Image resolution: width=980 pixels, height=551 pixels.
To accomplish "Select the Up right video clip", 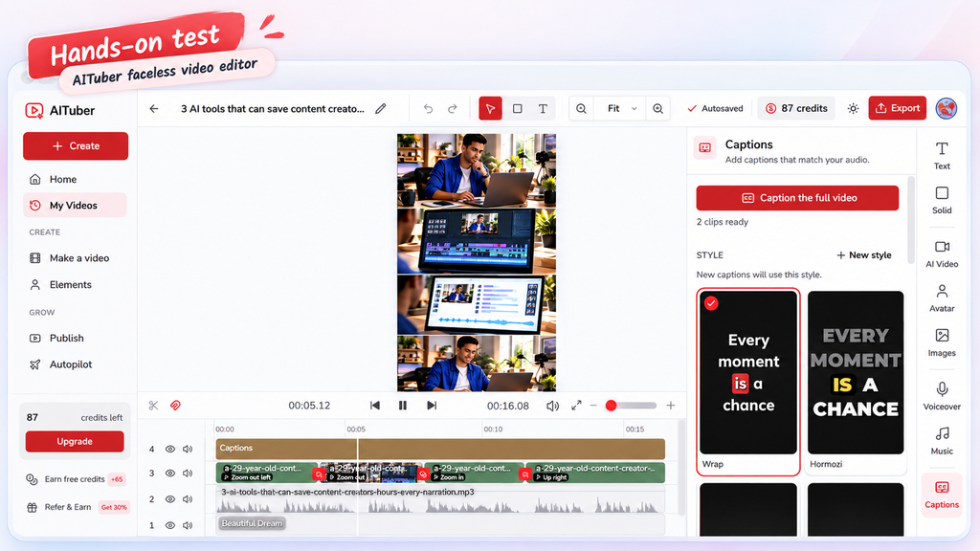I will (595, 473).
